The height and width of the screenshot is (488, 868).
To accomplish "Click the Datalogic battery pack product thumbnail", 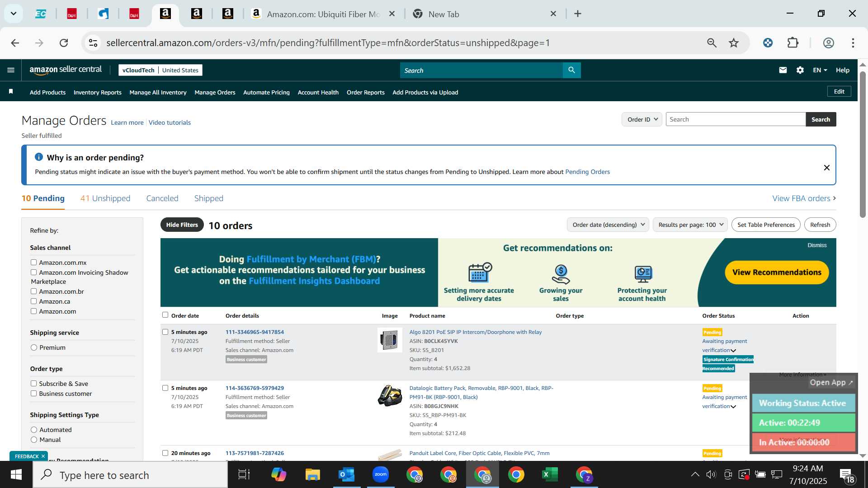I will click(x=390, y=396).
